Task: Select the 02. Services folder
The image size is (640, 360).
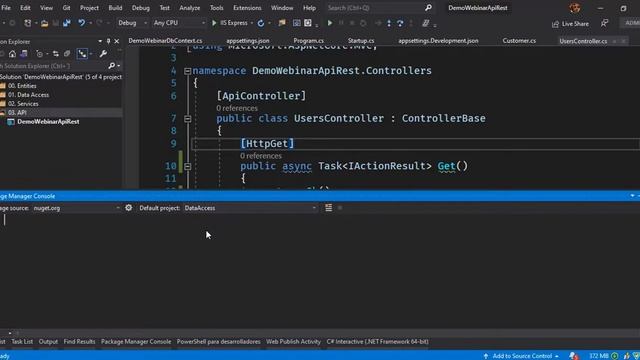Action: click(23, 104)
